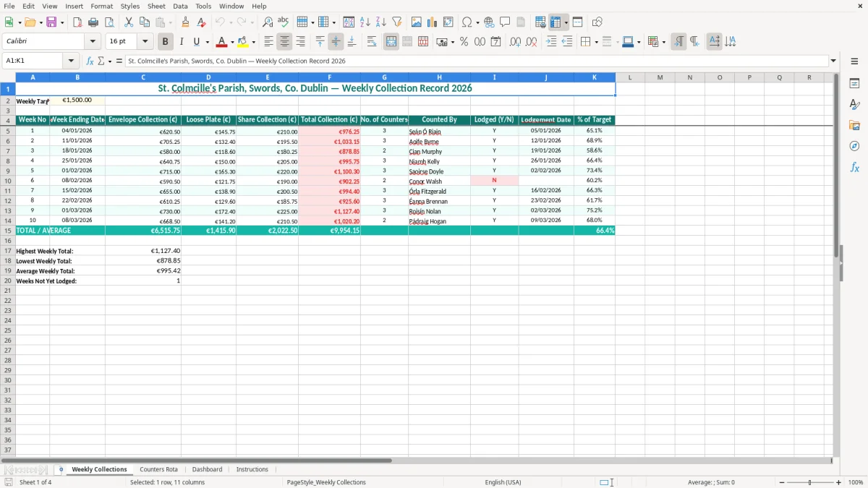
Task: Click the Clear Direct Formatting icon
Action: click(202, 22)
